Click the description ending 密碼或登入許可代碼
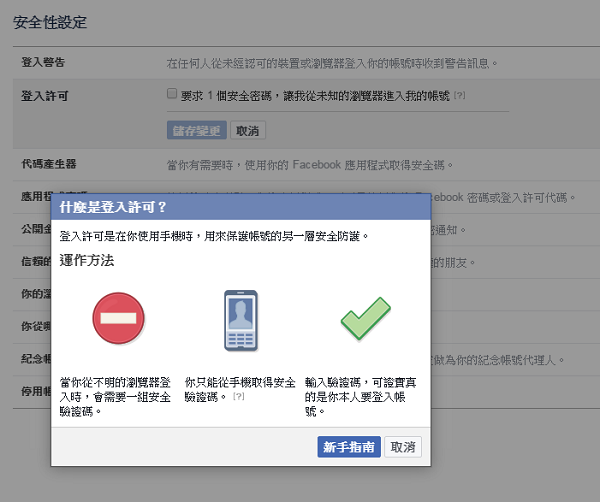Viewport: 600px width, 502px height. point(504,197)
